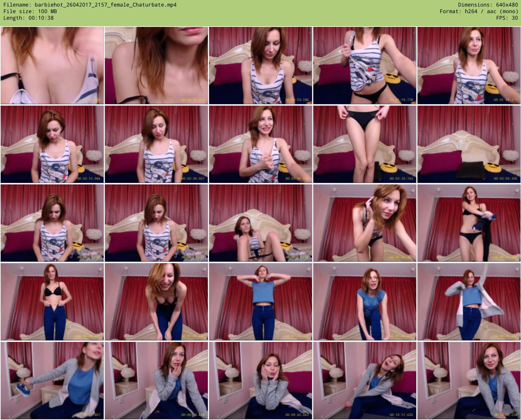Click the thumbnail stamped 00:10:11
The image size is (521, 420).
[365, 380]
